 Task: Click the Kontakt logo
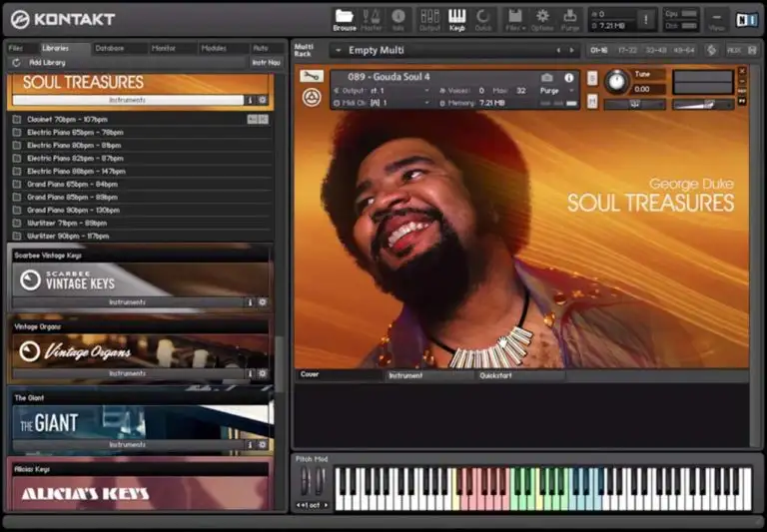click(x=63, y=19)
